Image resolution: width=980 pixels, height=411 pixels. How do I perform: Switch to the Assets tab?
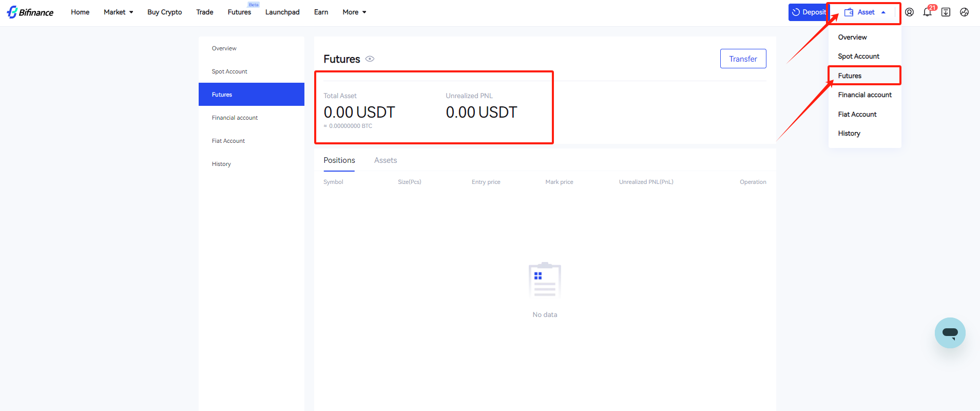(386, 160)
